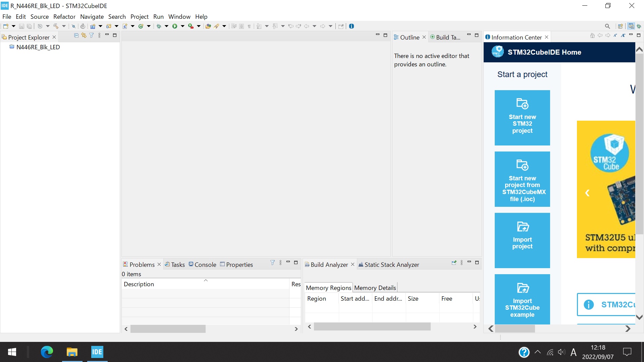Click the Open Perspective icon
The image size is (644, 362).
click(620, 26)
